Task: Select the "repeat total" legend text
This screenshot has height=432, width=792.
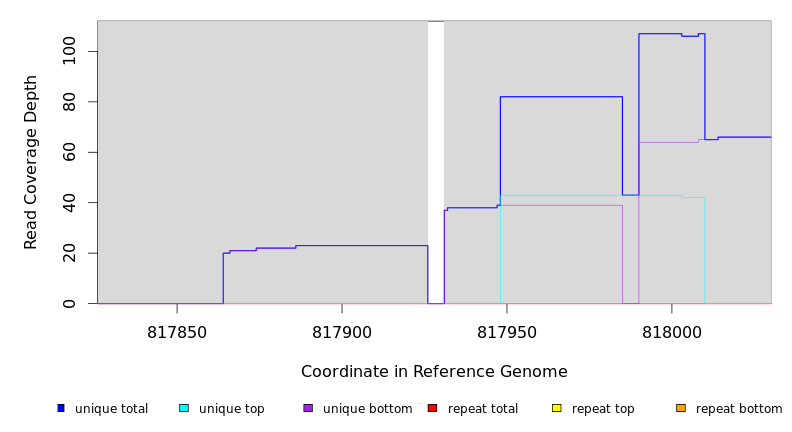Action: (483, 409)
